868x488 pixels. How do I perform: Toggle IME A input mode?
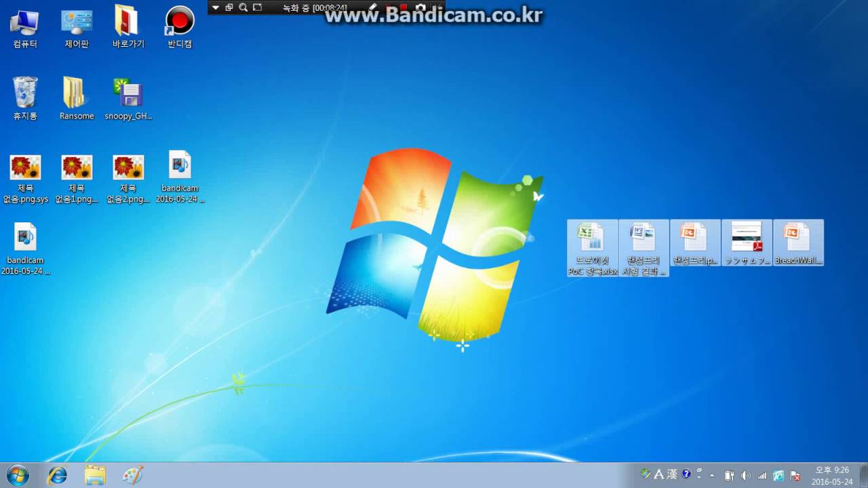658,474
